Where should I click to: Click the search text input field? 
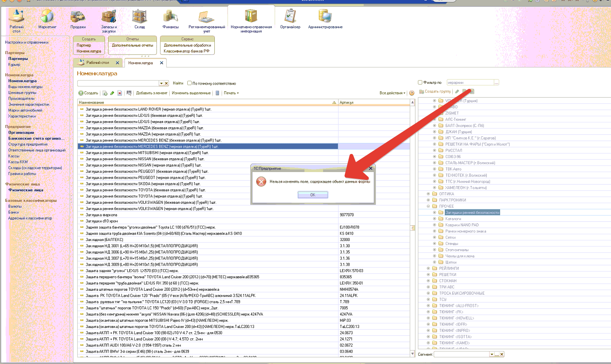[x=118, y=83]
